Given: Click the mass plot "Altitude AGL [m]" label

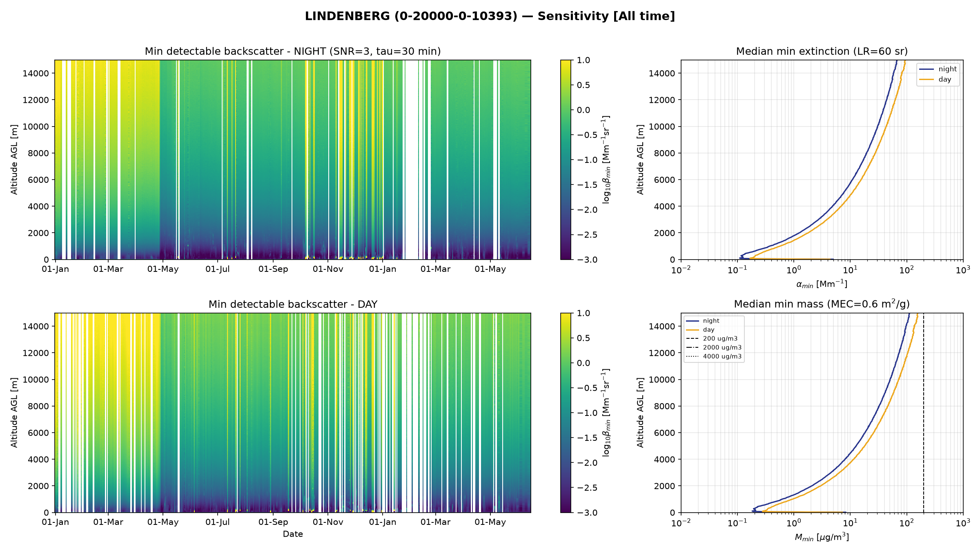Looking at the screenshot, I should (x=640, y=413).
